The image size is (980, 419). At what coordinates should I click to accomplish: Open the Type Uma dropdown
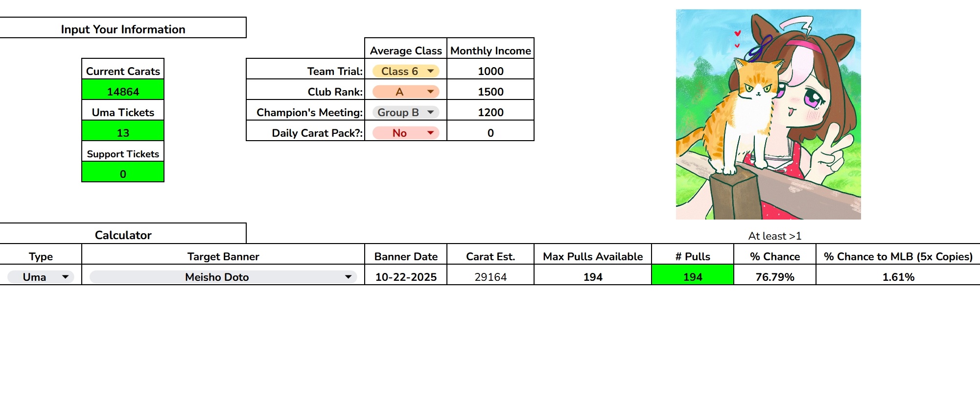(x=41, y=277)
